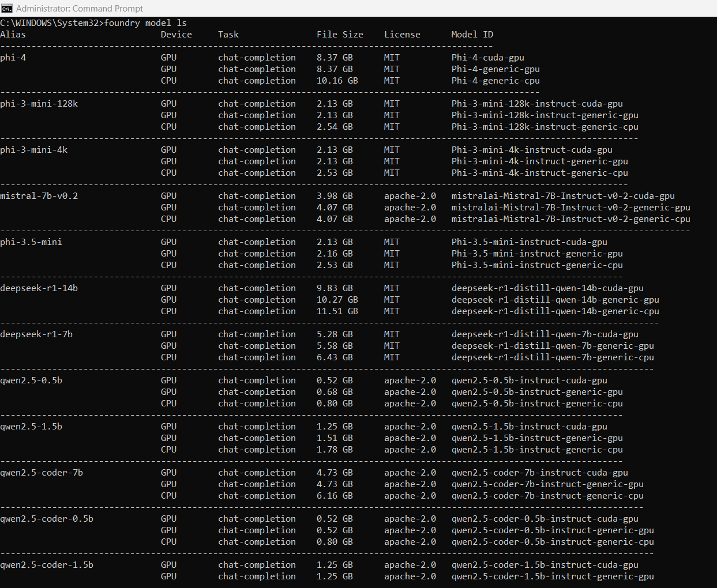The width and height of the screenshot is (717, 588).
Task: Click the 'phi-3-mini-4k' alias
Action: click(x=34, y=150)
